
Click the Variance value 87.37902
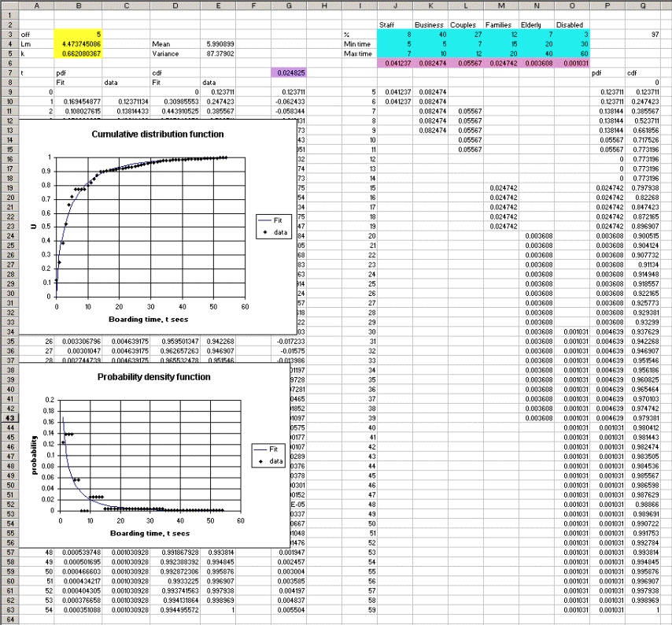tap(218, 54)
